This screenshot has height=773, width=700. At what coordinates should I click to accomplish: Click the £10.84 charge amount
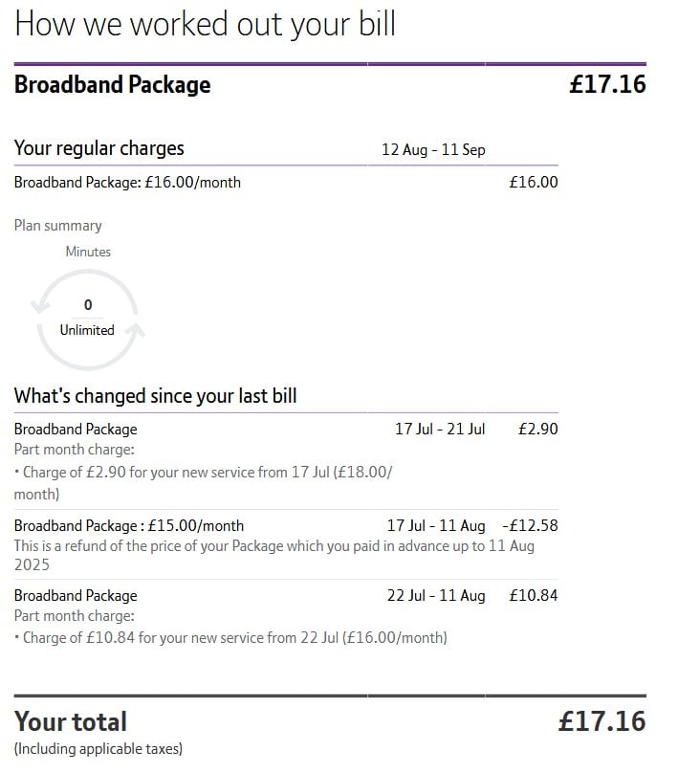coord(534,595)
